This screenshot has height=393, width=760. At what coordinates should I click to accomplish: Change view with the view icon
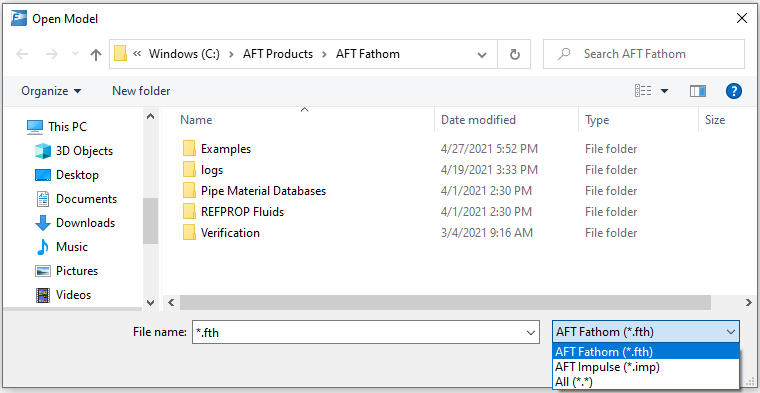pyautogui.click(x=643, y=91)
